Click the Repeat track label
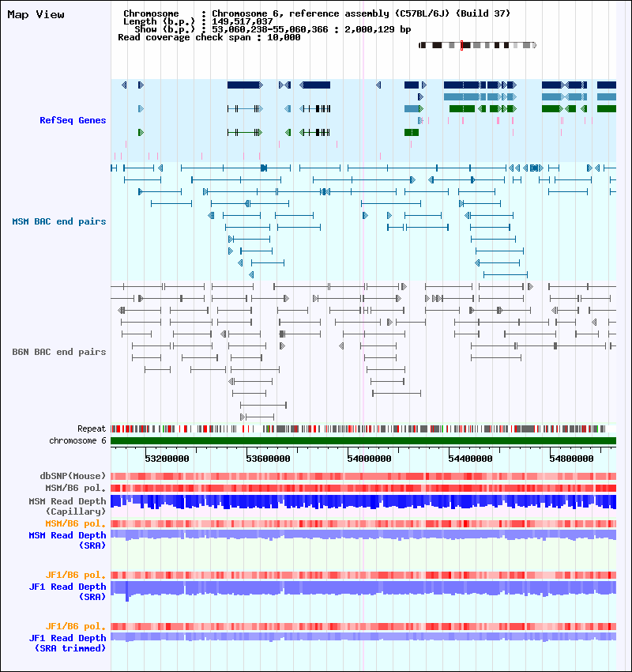632x672 pixels. point(92,428)
